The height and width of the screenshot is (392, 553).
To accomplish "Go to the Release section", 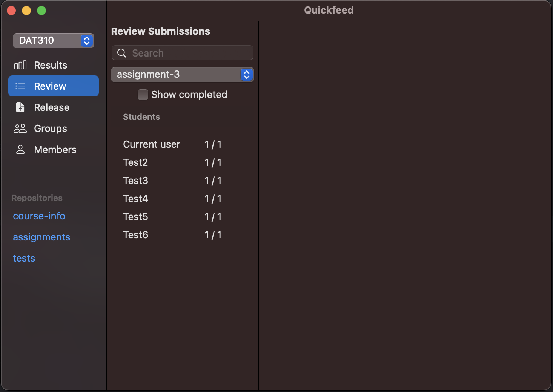I will 54,107.
